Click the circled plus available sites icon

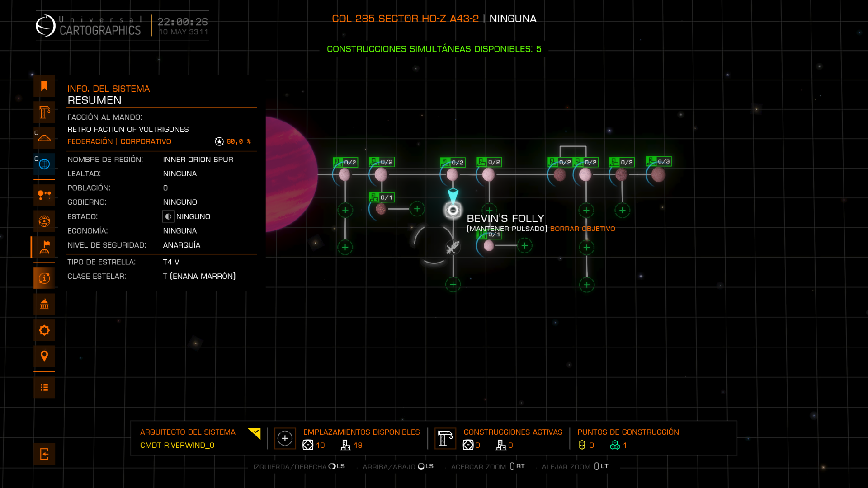[285, 438]
